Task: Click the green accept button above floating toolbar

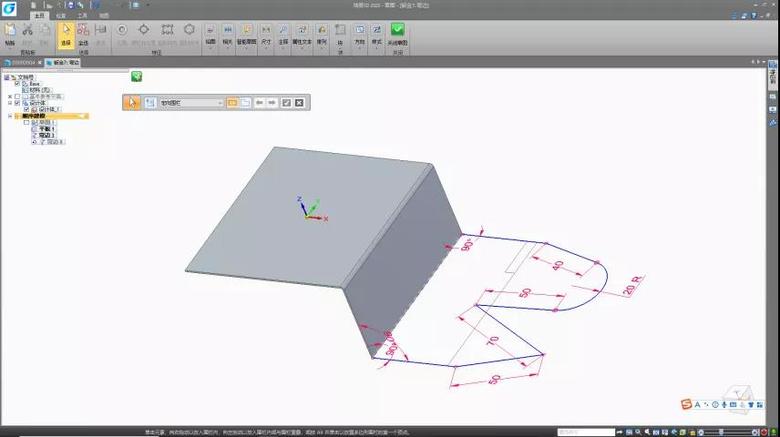Action: (x=136, y=76)
